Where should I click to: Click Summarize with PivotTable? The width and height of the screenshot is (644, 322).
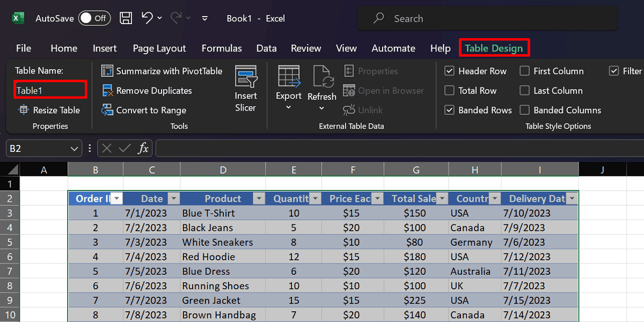(162, 71)
